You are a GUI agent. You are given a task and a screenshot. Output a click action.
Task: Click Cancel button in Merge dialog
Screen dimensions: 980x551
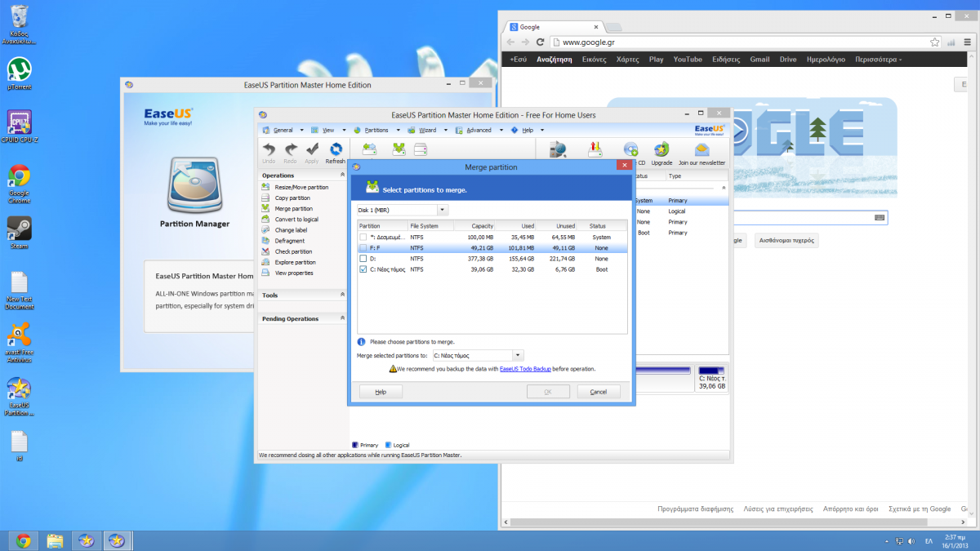pos(598,392)
